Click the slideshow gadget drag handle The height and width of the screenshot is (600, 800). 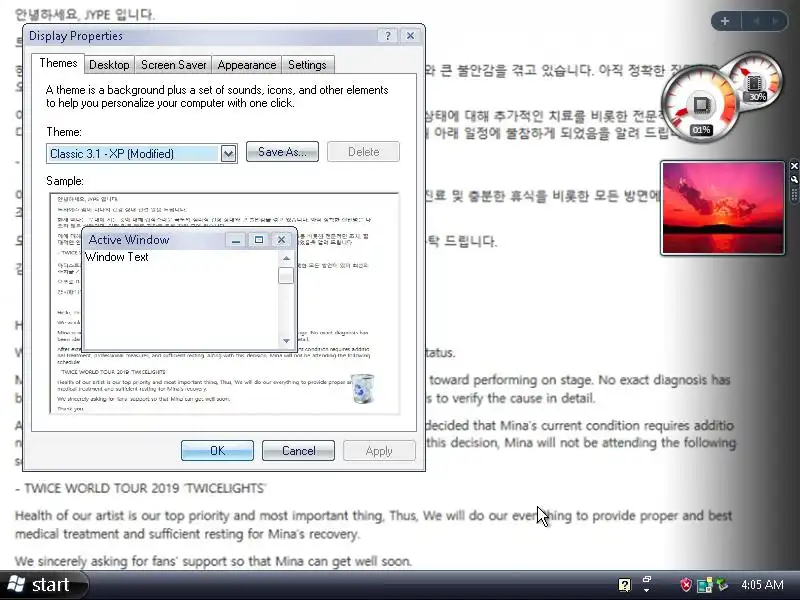pyautogui.click(x=794, y=194)
